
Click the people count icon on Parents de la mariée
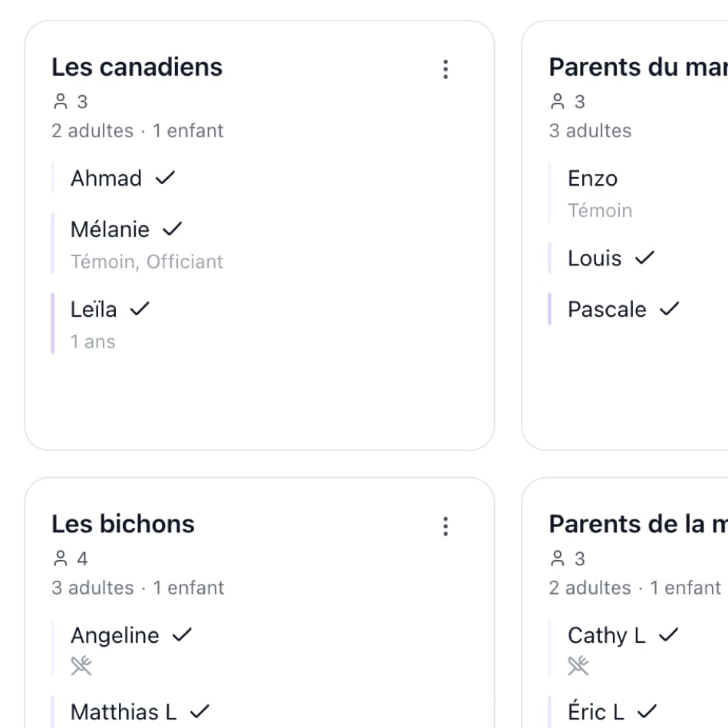click(x=556, y=558)
